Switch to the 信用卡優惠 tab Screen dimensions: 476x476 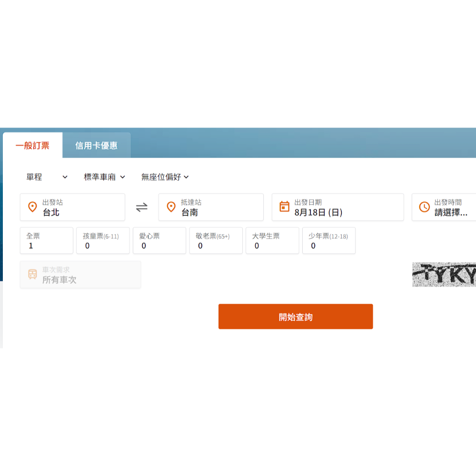96,146
